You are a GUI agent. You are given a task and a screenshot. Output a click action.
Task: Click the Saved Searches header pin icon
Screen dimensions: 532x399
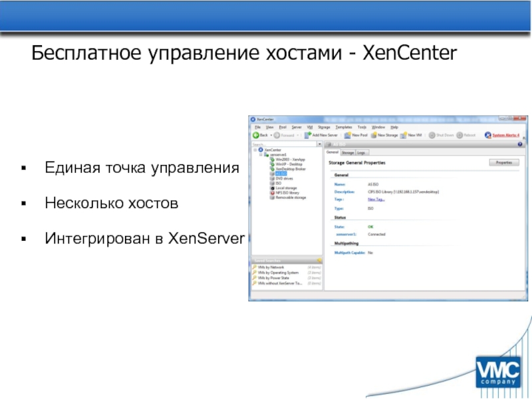point(319,260)
